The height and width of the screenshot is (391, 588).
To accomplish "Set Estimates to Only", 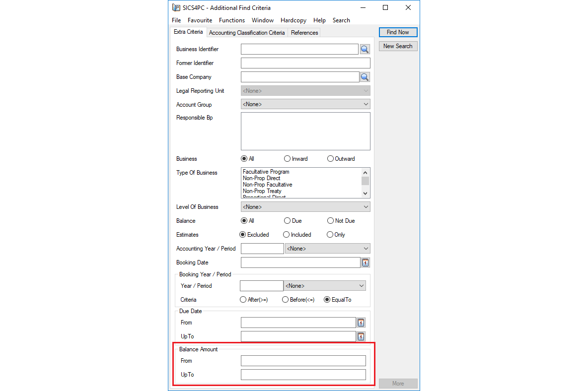I will (x=330, y=234).
